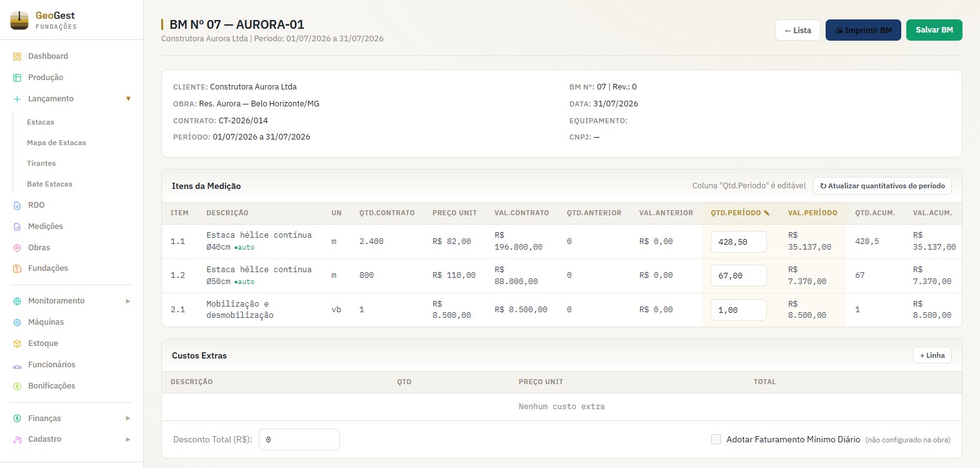This screenshot has height=468, width=980.
Task: Click the Máquinas gear icon
Action: 17,322
